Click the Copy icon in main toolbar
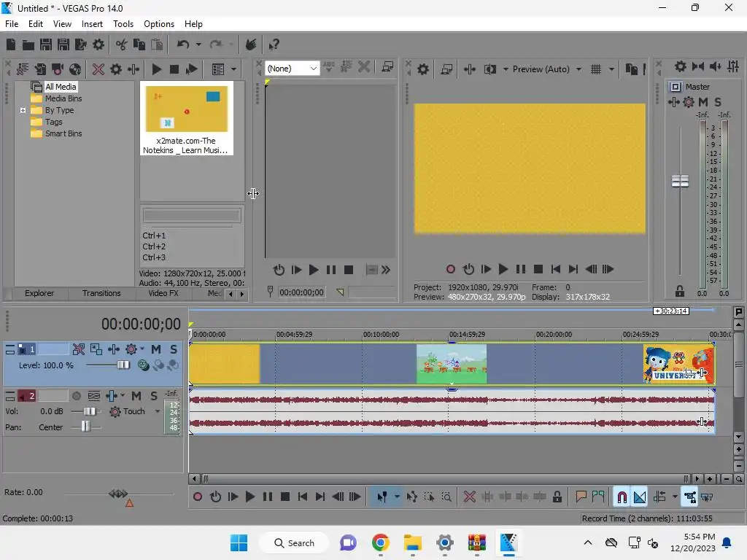 [139, 44]
